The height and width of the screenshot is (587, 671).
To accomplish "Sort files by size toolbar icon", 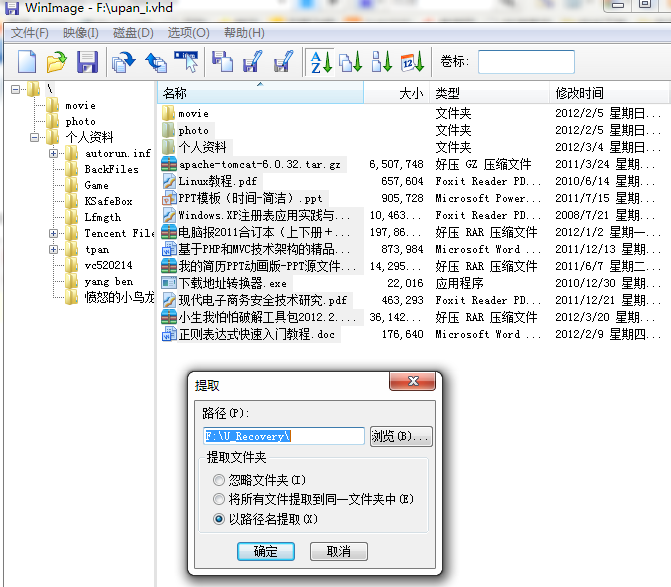I will (x=382, y=62).
